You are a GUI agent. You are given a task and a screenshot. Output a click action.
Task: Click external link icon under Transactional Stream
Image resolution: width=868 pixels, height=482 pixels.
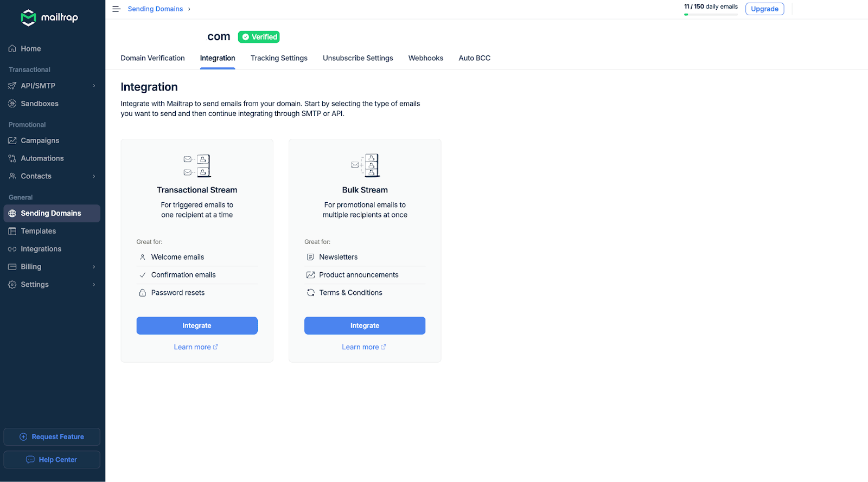click(215, 347)
